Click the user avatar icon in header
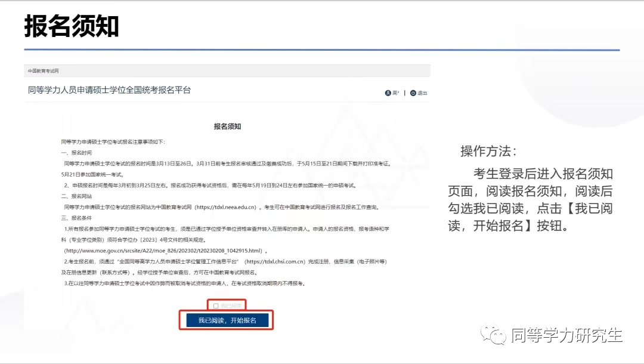 tap(388, 93)
